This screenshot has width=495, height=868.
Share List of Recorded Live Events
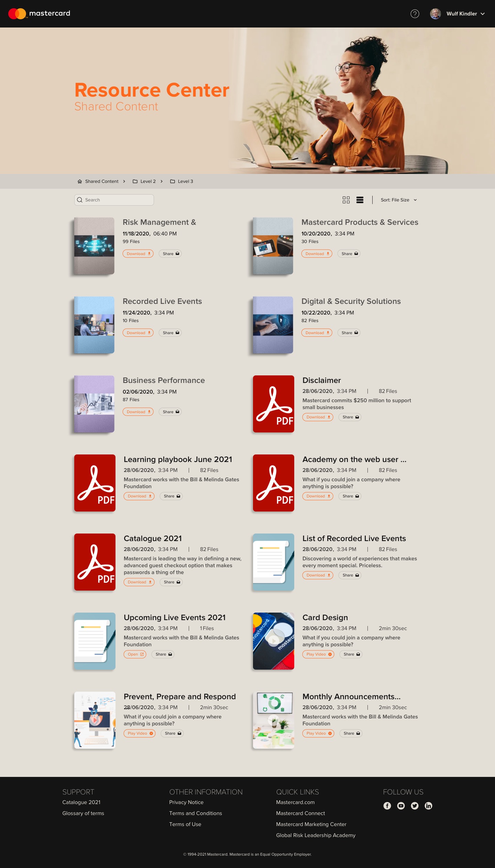click(350, 575)
